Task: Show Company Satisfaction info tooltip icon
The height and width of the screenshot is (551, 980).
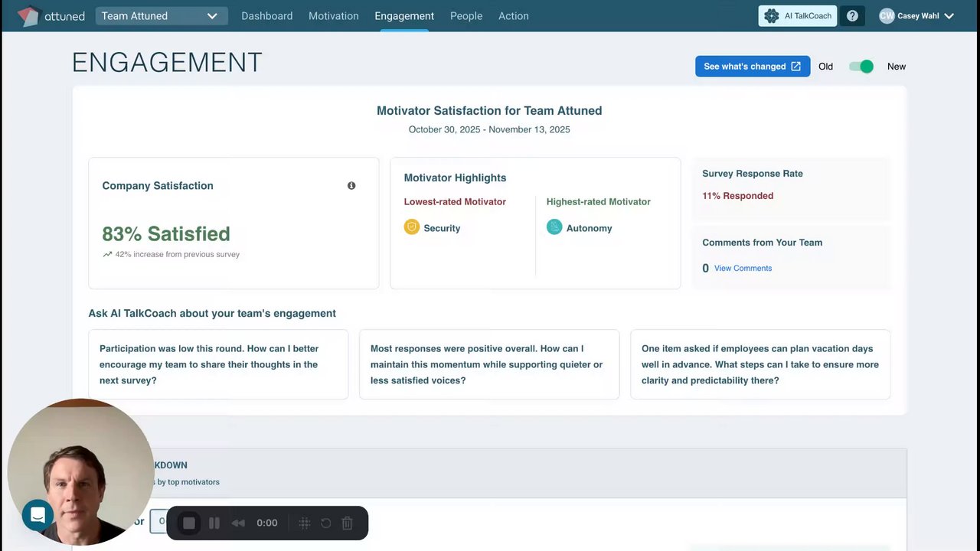Action: (351, 186)
